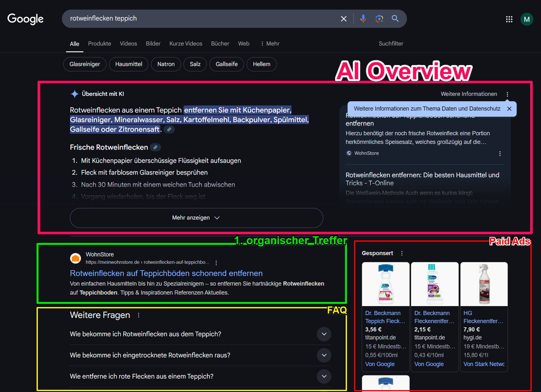The height and width of the screenshot is (392, 541).
Task: Open three-dot menu next to Weitere Fragen
Action: click(x=139, y=315)
